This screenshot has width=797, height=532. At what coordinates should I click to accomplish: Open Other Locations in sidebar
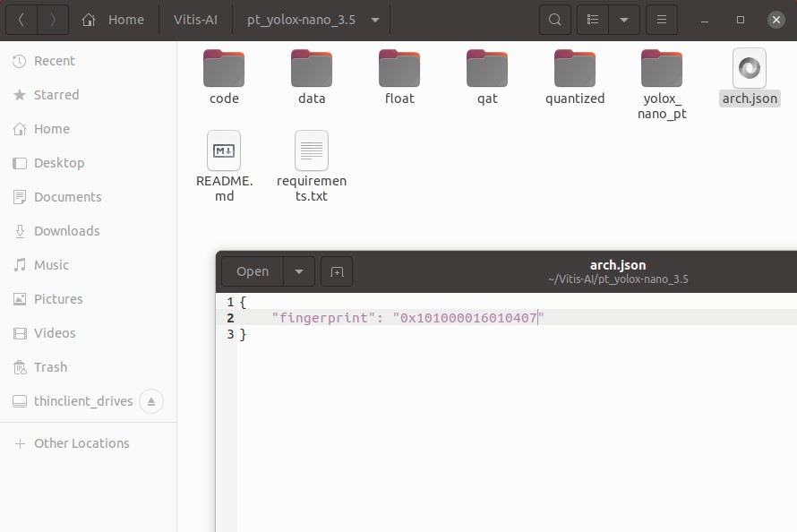coord(81,443)
